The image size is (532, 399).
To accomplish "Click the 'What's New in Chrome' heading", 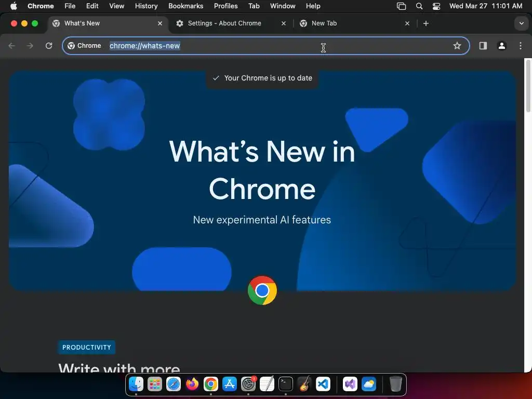I will [262, 170].
